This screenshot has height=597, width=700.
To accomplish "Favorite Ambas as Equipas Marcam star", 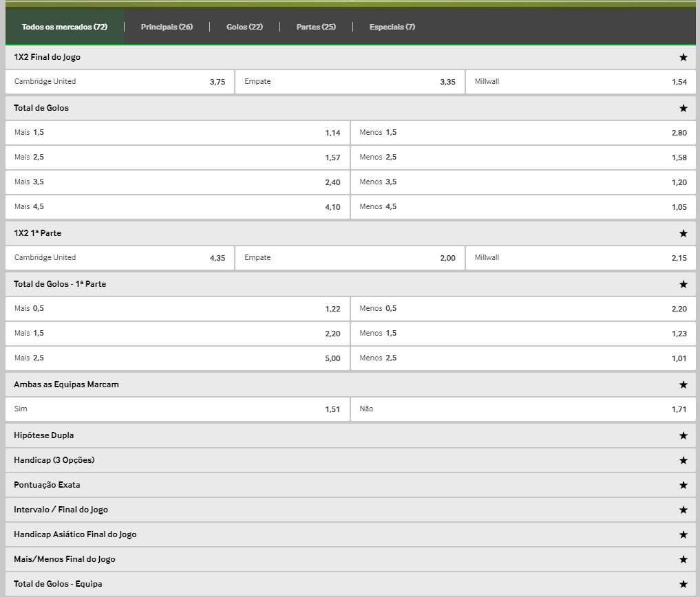I will pyautogui.click(x=683, y=384).
